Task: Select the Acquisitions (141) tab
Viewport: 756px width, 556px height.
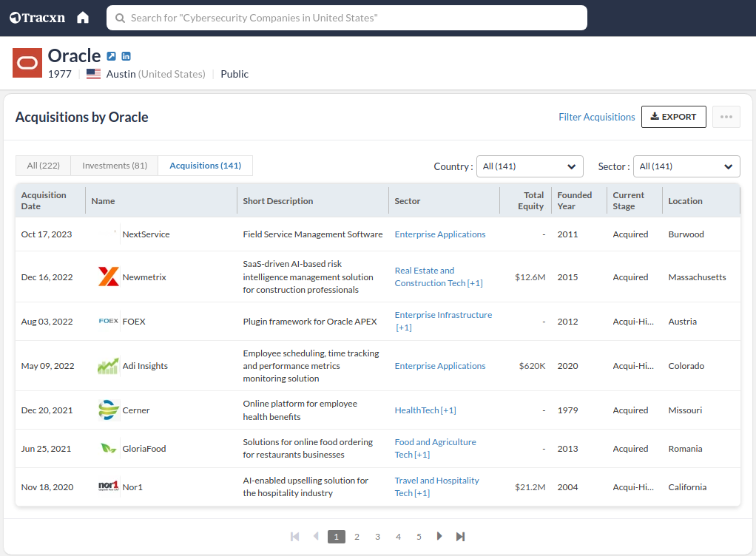Action: coord(206,166)
